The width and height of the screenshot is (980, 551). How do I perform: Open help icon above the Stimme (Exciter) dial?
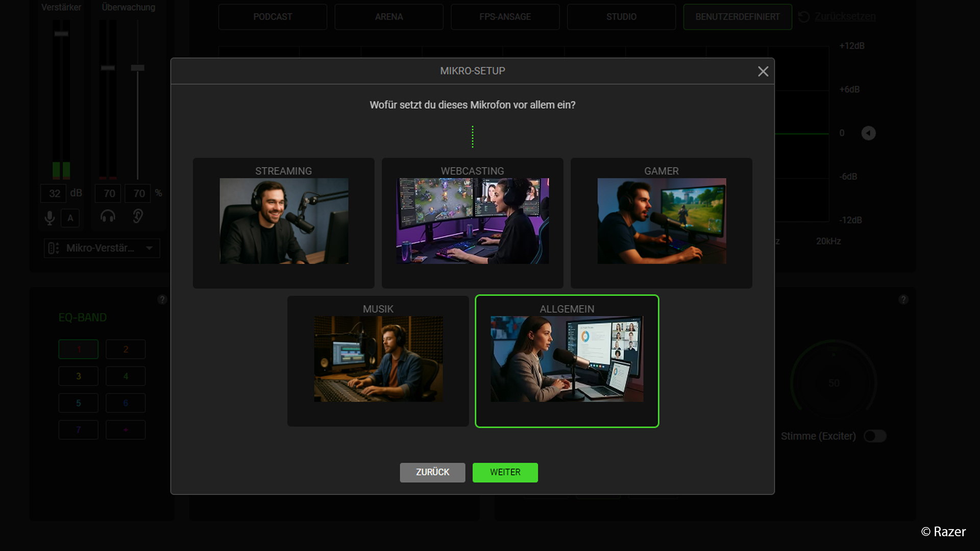pyautogui.click(x=903, y=299)
